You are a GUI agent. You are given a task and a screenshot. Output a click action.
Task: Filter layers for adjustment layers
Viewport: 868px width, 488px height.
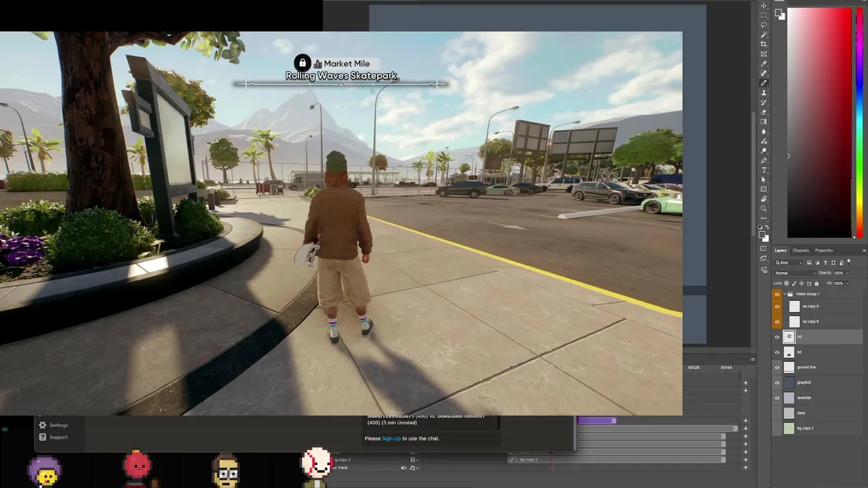tap(817, 263)
